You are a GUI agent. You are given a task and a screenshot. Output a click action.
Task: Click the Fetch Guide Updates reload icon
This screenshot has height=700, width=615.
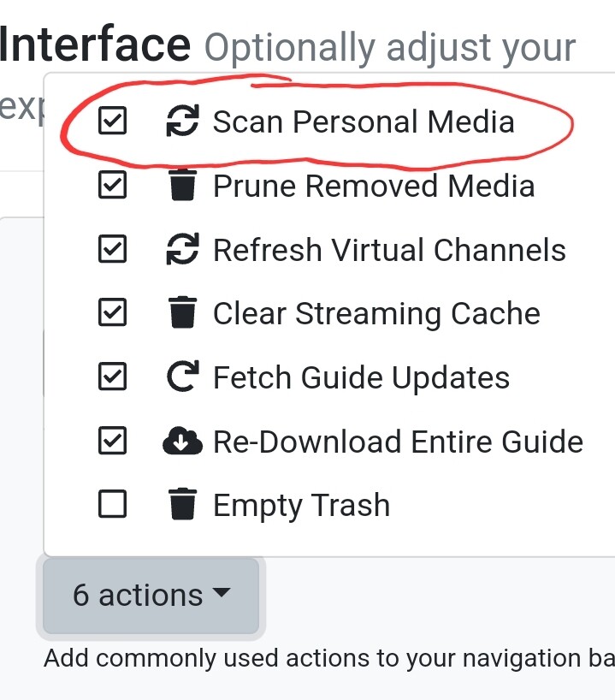click(x=181, y=378)
